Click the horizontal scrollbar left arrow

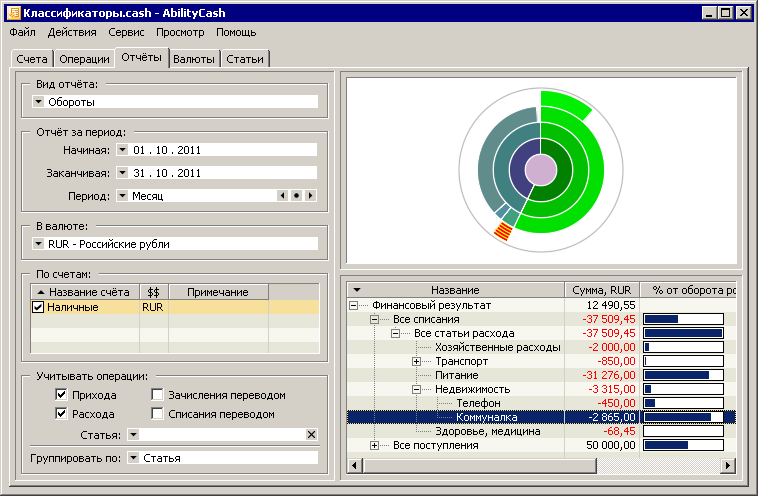click(353, 466)
